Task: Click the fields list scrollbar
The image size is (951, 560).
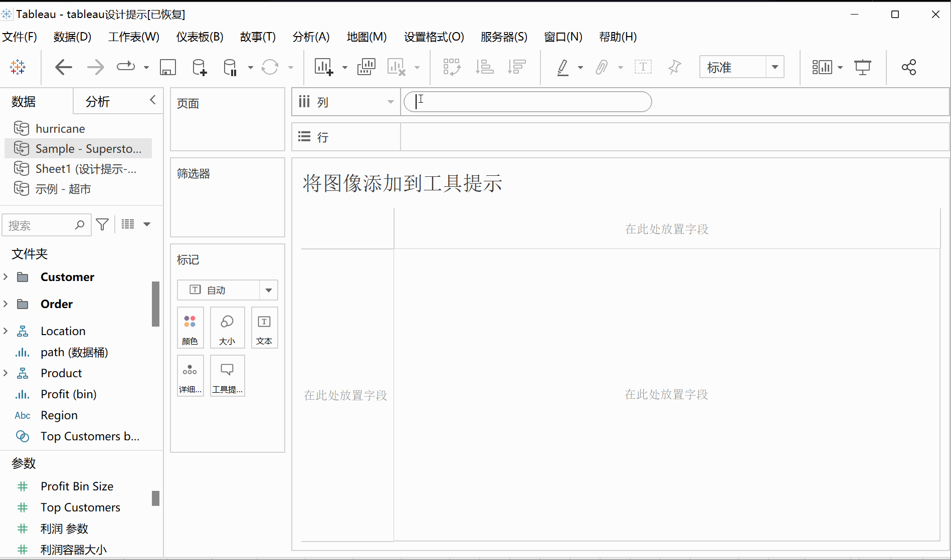Action: (x=156, y=304)
